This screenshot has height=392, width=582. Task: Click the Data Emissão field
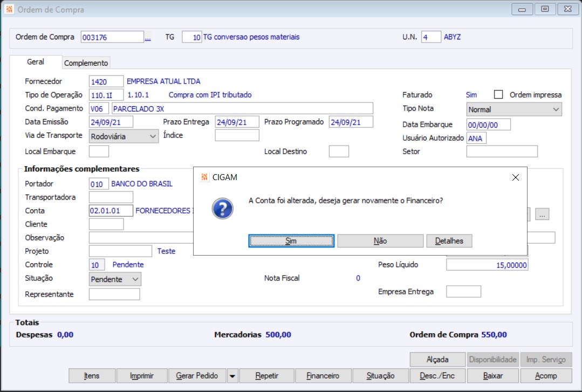click(x=111, y=122)
